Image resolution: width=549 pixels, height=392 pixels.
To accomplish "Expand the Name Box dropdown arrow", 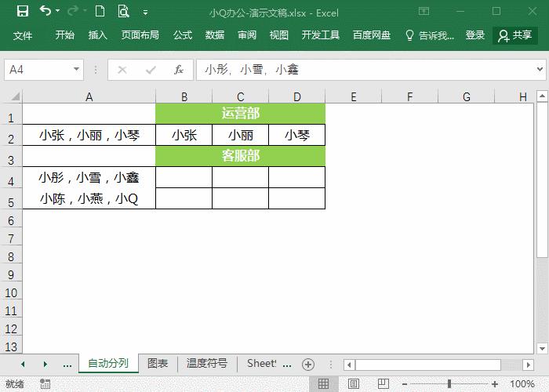I will pos(76,69).
